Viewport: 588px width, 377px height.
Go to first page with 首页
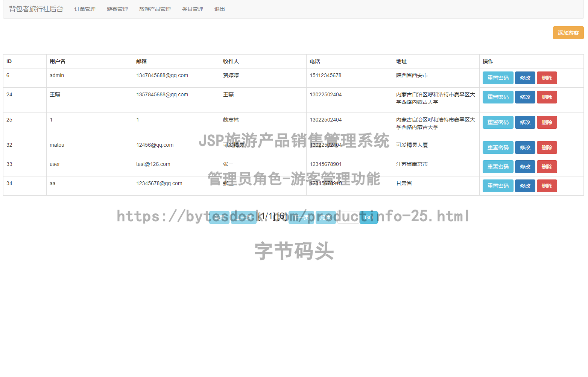[219, 217]
